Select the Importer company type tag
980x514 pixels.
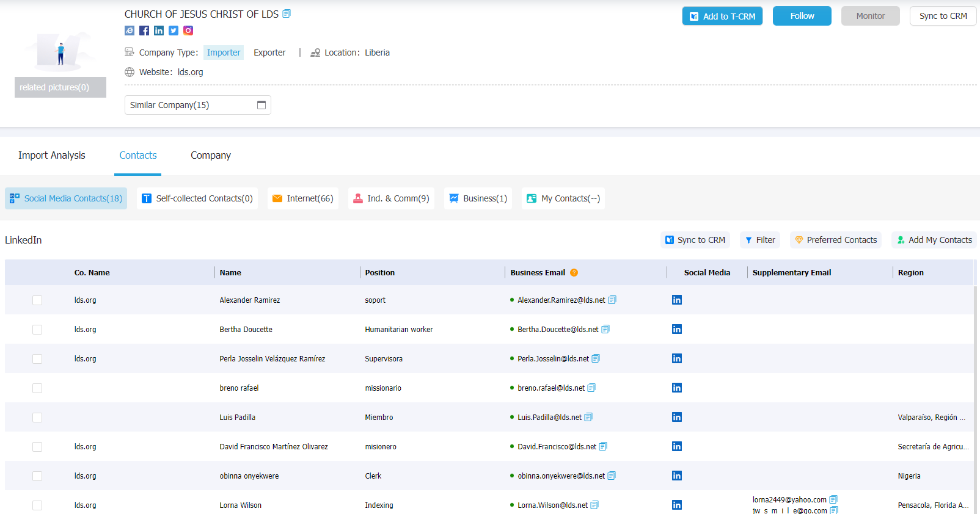click(x=224, y=52)
